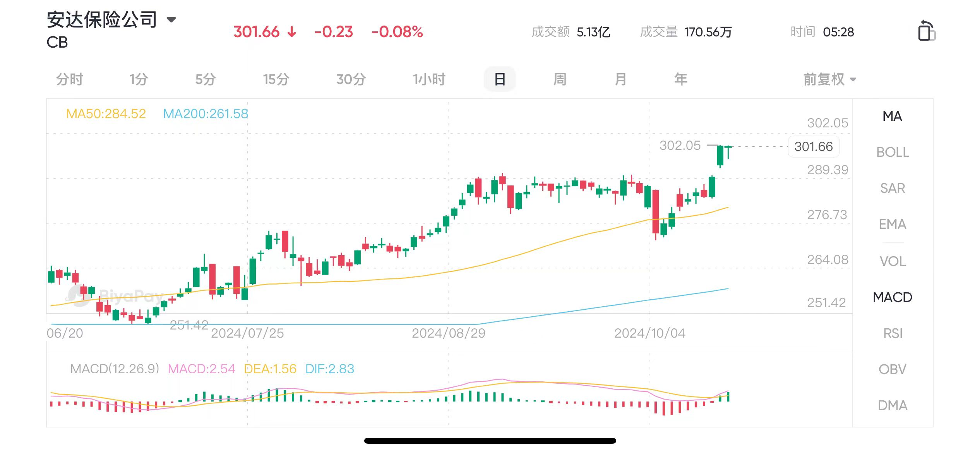Tap the MA200:261.58 legend label

point(206,113)
